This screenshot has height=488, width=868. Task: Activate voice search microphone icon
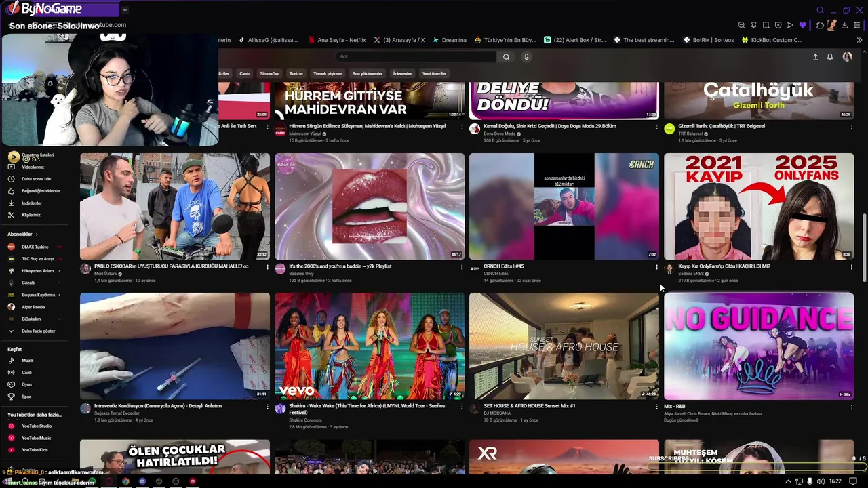click(526, 57)
